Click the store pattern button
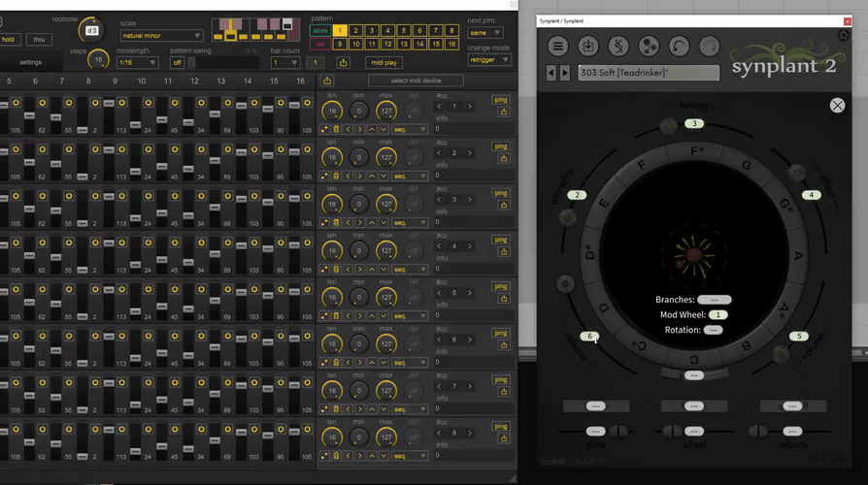This screenshot has width=868, height=485. [320, 31]
